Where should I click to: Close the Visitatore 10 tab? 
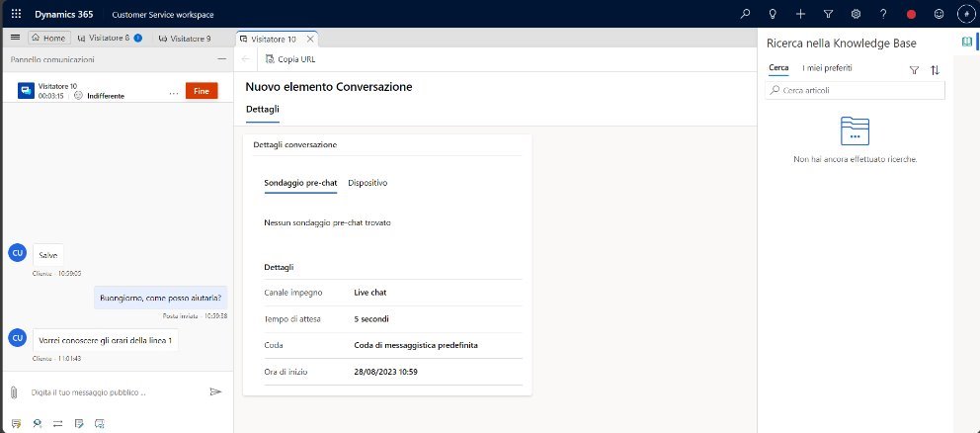(x=310, y=39)
